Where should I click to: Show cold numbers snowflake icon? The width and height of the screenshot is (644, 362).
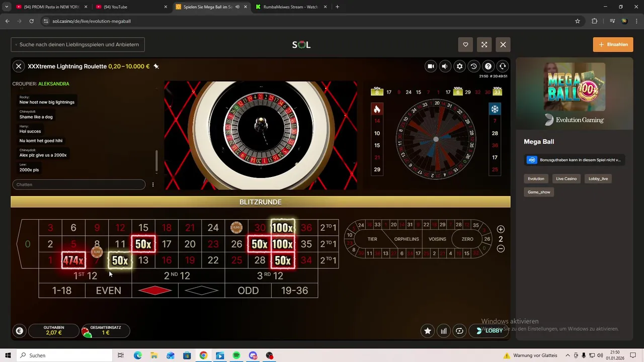[495, 109]
